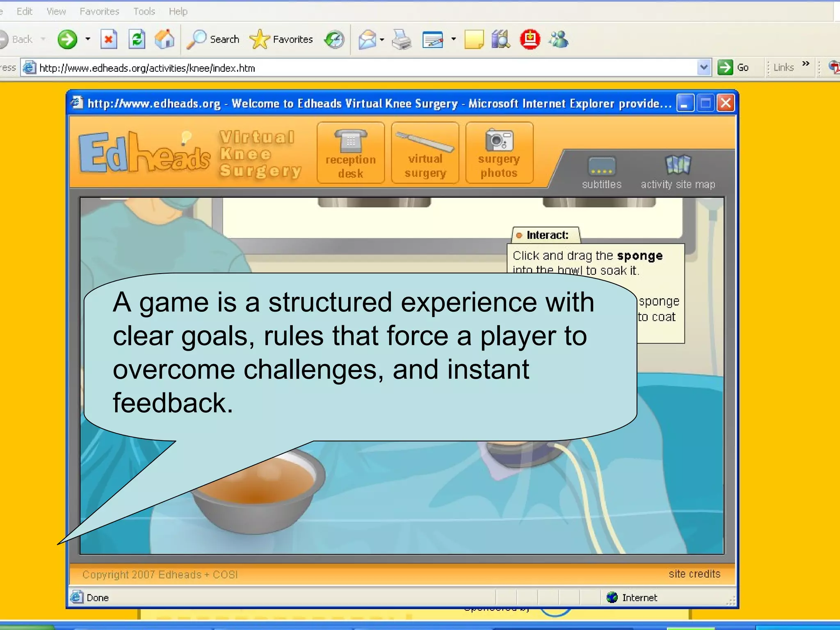The image size is (840, 630).
Task: Open the Messenger people icon
Action: click(x=559, y=40)
